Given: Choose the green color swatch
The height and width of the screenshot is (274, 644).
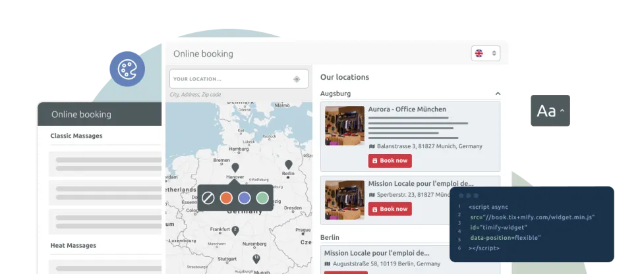Looking at the screenshot, I should pyautogui.click(x=262, y=198).
